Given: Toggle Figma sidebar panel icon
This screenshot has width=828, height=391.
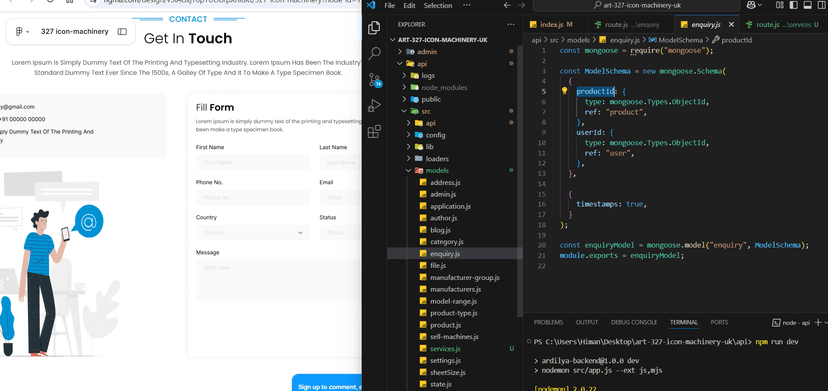Looking at the screenshot, I should click(x=122, y=32).
